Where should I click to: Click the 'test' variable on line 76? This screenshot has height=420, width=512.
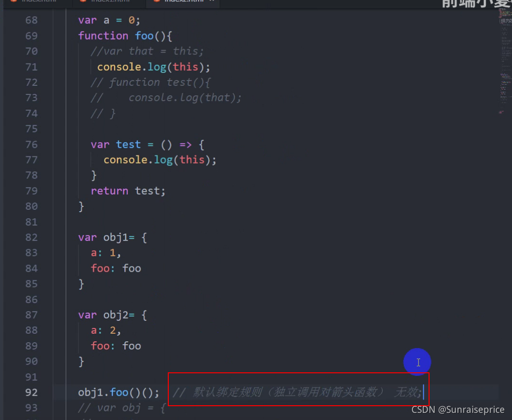tap(128, 144)
